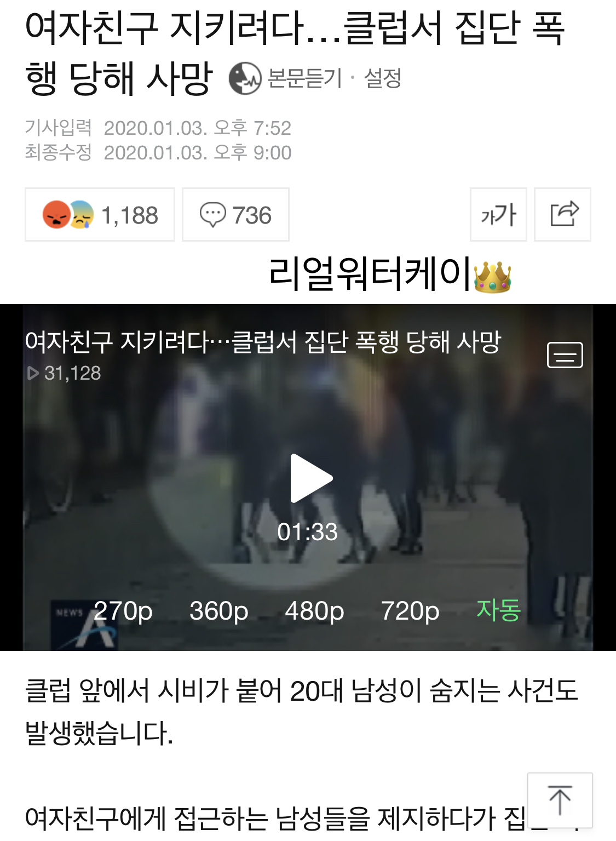Select 360p video quality
Image resolution: width=616 pixels, height=841 pixels.
[x=219, y=610]
